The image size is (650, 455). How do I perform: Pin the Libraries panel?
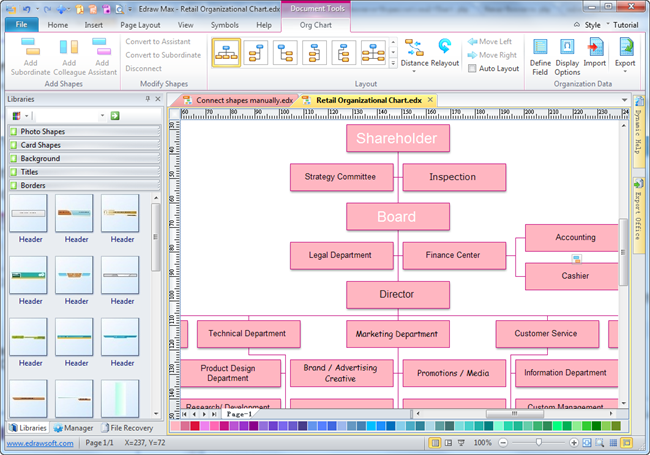tap(147, 100)
